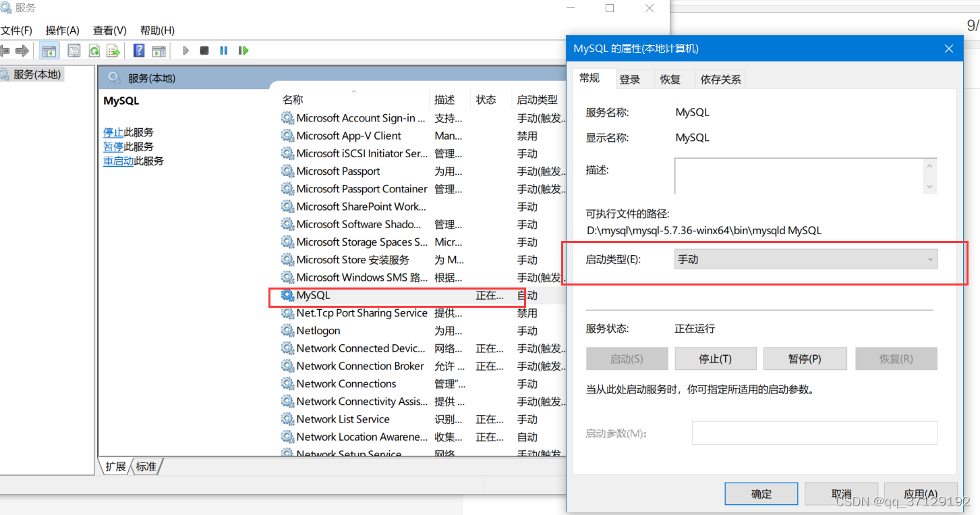Click gear icon beside Microsoft Passport Container
Image resolution: width=980 pixels, height=515 pixels.
(x=288, y=189)
